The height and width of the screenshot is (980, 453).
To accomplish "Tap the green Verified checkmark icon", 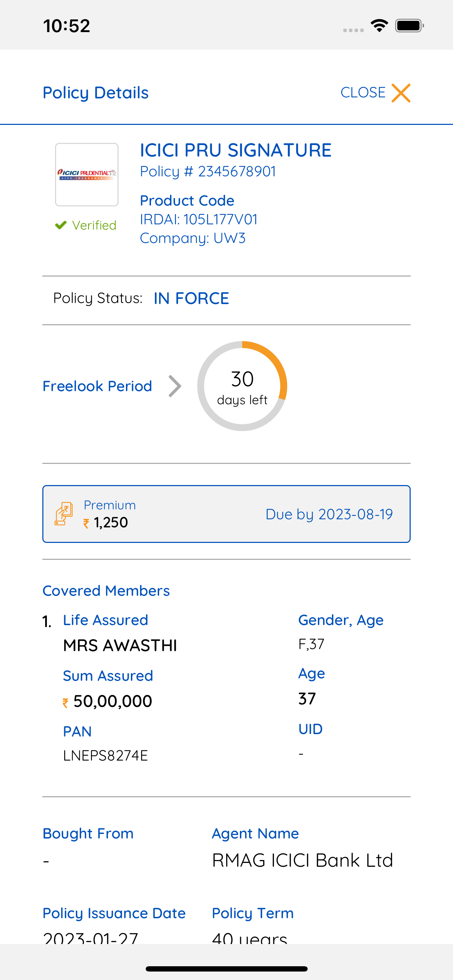I will 61,225.
